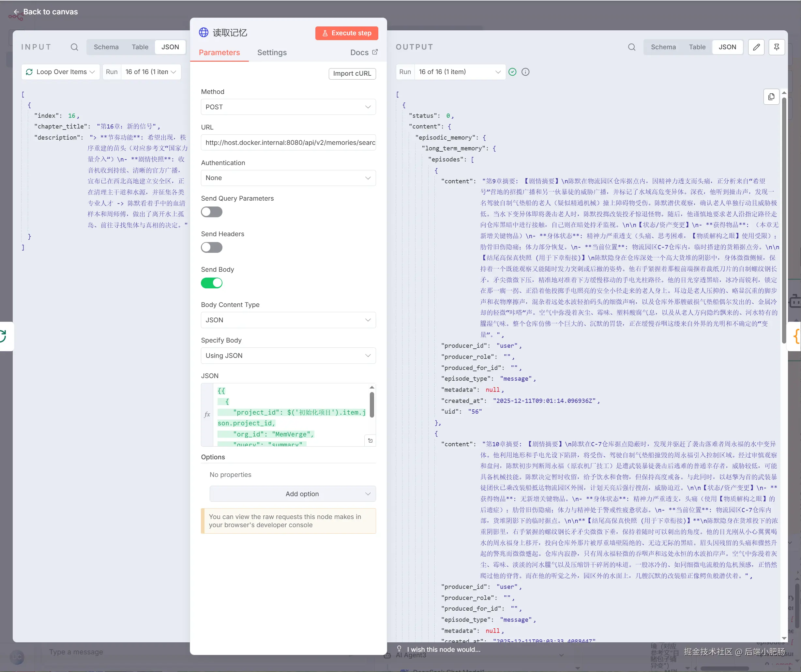Screen dimensions: 801x672
Task: Click the search icon in OUTPUT panel
Action: (632, 47)
